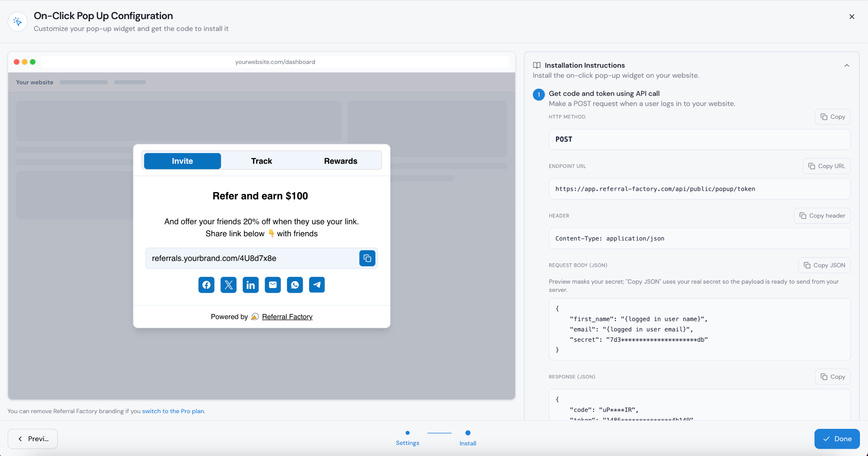The image size is (868, 456).
Task: Click Copy URL for endpoint
Action: 826,166
